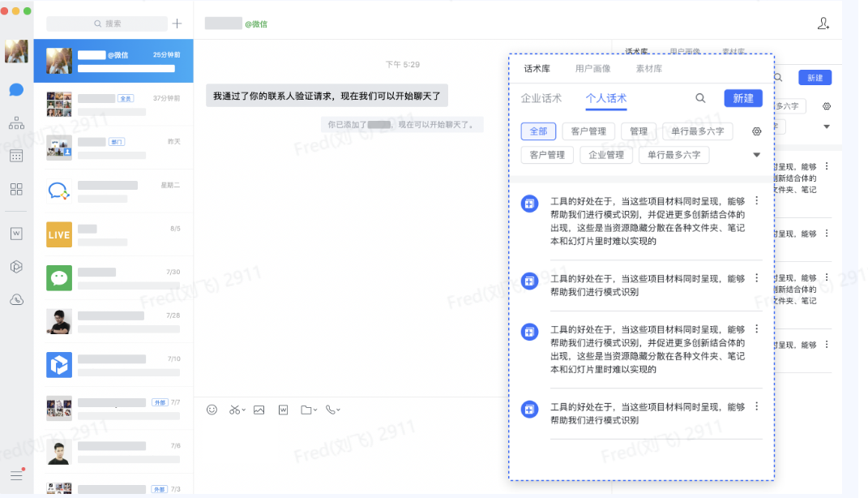Expand the tag list with the triangle arrow
Image resolution: width=868 pixels, height=498 pixels.
click(757, 155)
